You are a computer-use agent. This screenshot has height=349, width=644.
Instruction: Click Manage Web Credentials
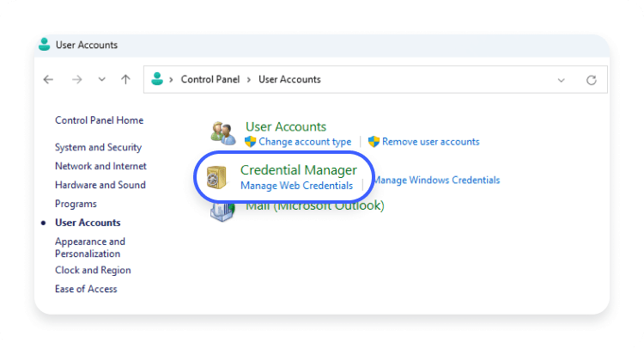coord(296,186)
